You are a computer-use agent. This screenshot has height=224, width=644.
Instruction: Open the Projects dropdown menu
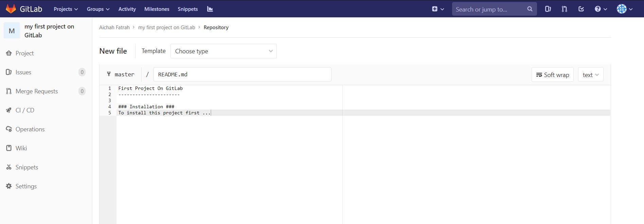(x=66, y=9)
